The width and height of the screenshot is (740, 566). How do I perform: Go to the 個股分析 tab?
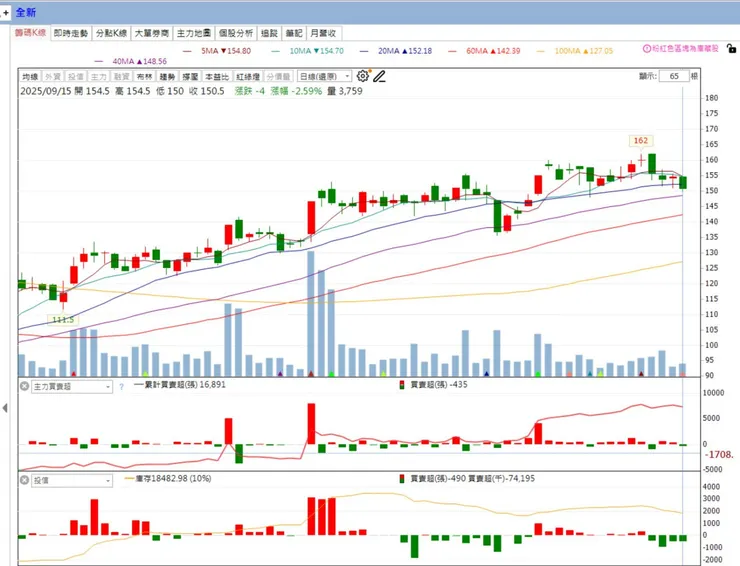236,33
